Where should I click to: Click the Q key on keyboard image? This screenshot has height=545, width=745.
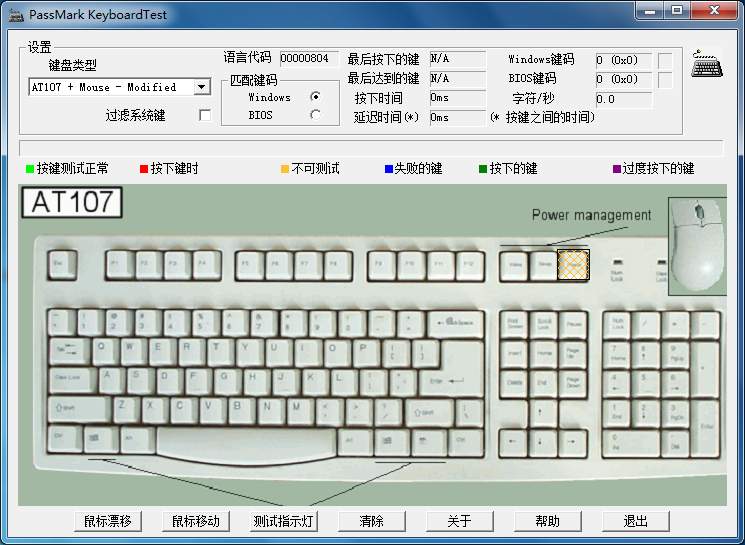coord(105,352)
